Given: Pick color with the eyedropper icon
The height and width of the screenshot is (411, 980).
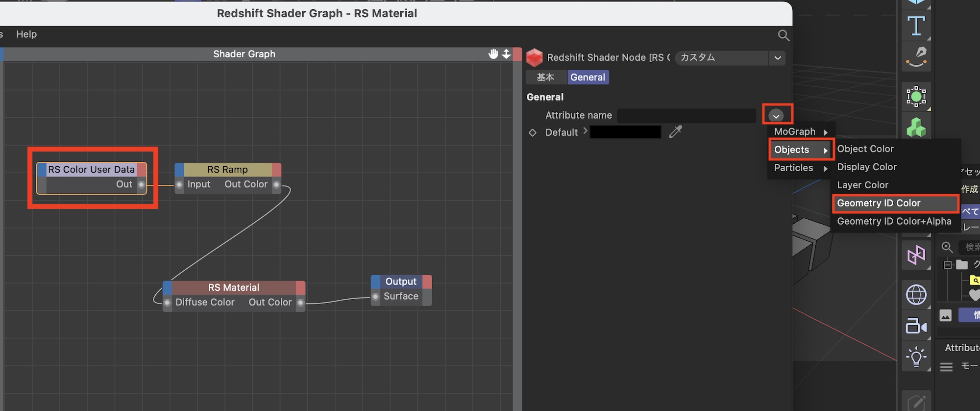Looking at the screenshot, I should click(676, 131).
